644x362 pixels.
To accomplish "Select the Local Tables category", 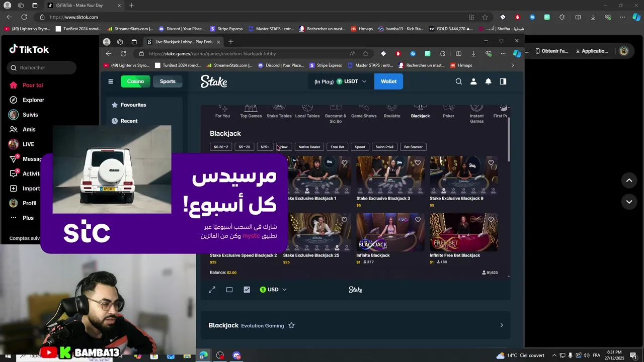I will coord(307,112).
